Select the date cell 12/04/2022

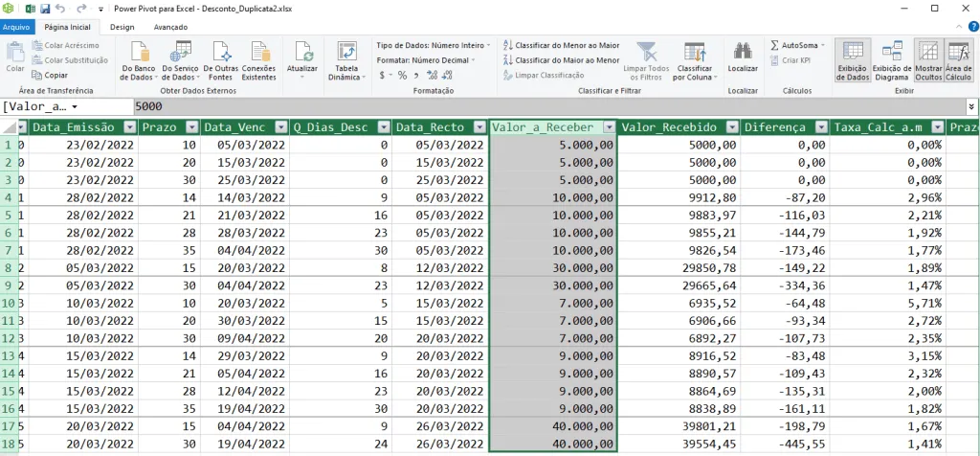coord(244,391)
